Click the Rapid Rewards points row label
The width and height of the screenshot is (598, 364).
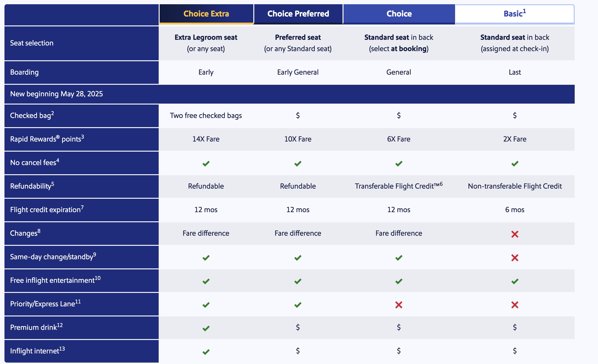47,139
